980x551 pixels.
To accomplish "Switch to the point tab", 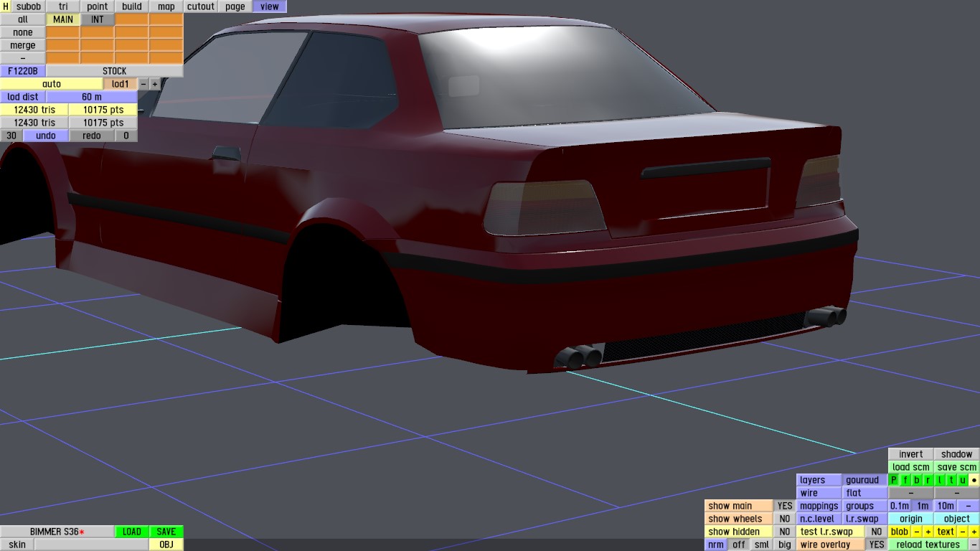I will coord(98,6).
